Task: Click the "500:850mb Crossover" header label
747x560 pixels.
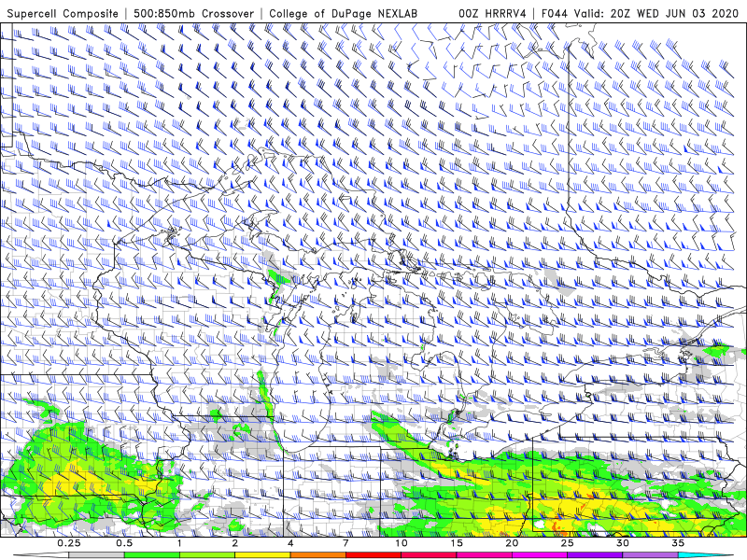Action: tap(193, 13)
